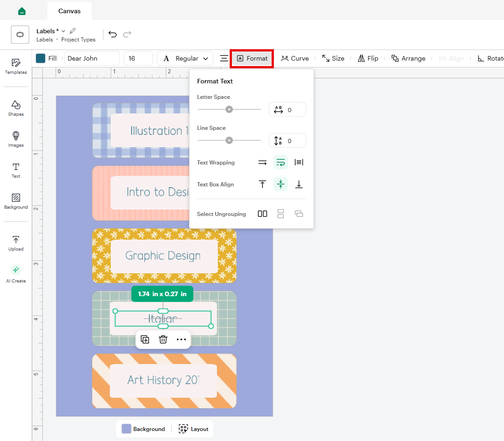
Task: Open the Arrange toolbar option
Action: 409,58
